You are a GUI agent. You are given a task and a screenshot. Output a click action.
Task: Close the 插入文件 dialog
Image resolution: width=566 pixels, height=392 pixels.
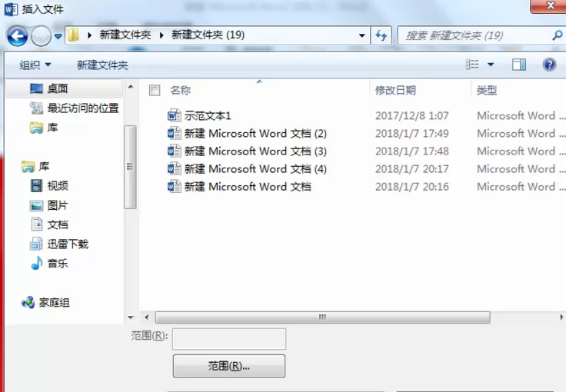[549, 6]
